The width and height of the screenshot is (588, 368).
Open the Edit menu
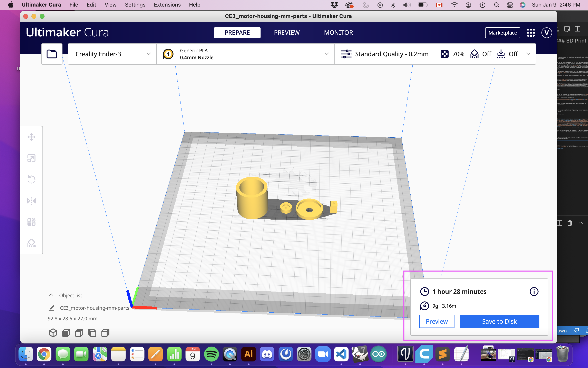click(x=91, y=5)
